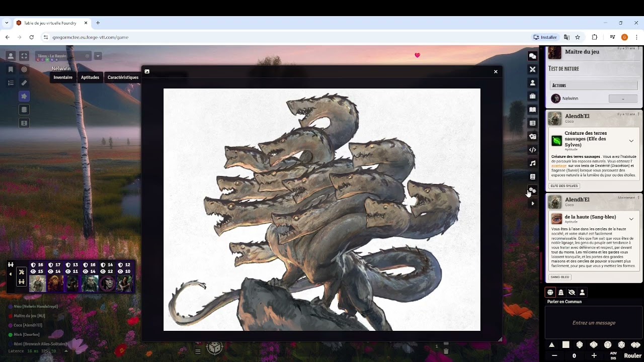Open the card stacks sidebar tab

coord(532,136)
